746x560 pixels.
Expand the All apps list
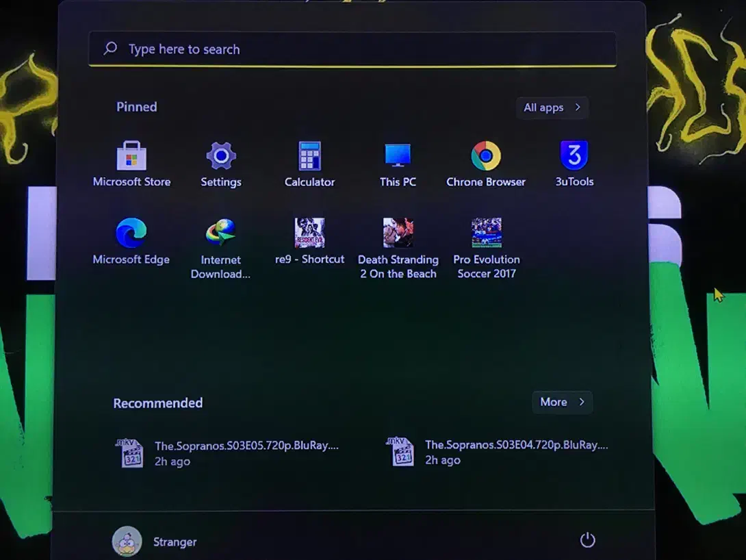pyautogui.click(x=552, y=107)
